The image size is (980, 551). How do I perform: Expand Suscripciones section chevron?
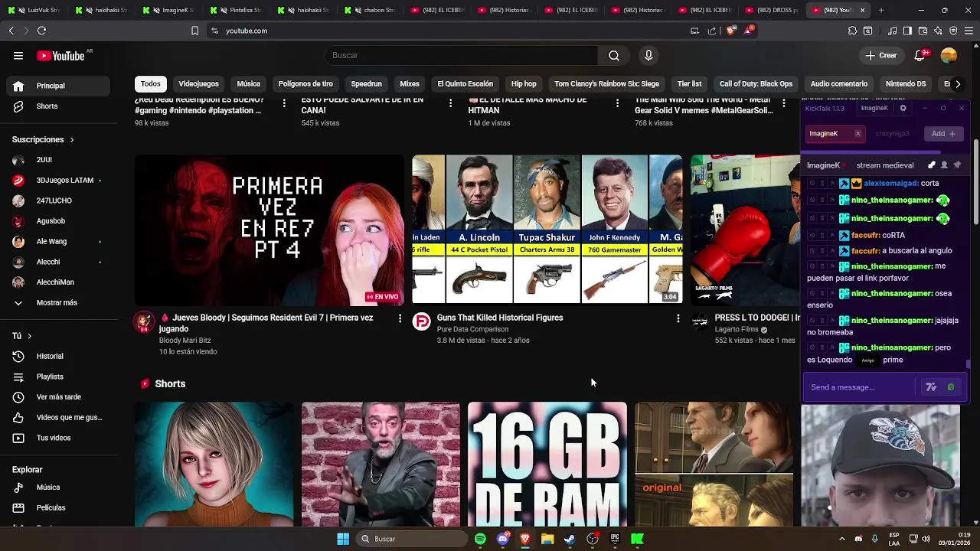pyautogui.click(x=72, y=140)
